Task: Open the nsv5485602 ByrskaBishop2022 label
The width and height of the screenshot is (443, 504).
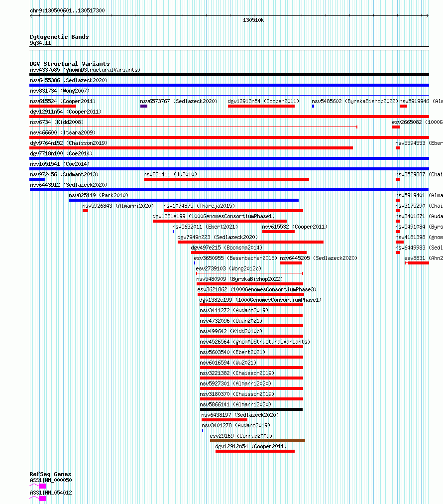Action: pos(355,101)
